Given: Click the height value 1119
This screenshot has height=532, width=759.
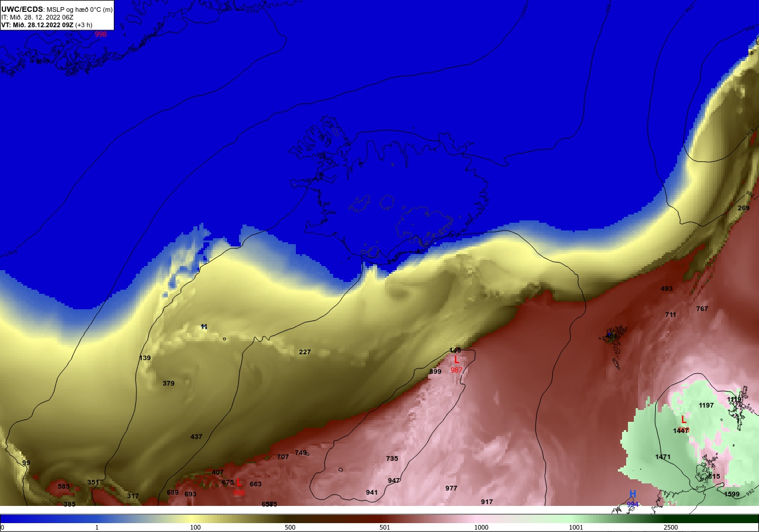Looking at the screenshot, I should click(734, 399).
